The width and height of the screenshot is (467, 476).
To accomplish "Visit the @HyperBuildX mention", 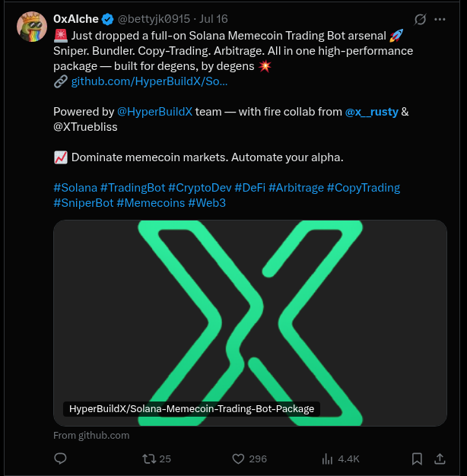I will click(x=155, y=111).
